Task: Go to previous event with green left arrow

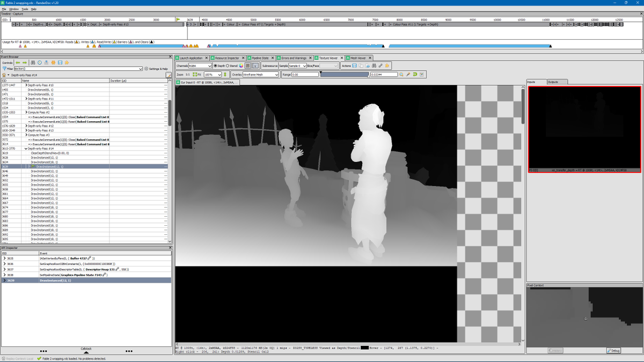Action: 18,62
